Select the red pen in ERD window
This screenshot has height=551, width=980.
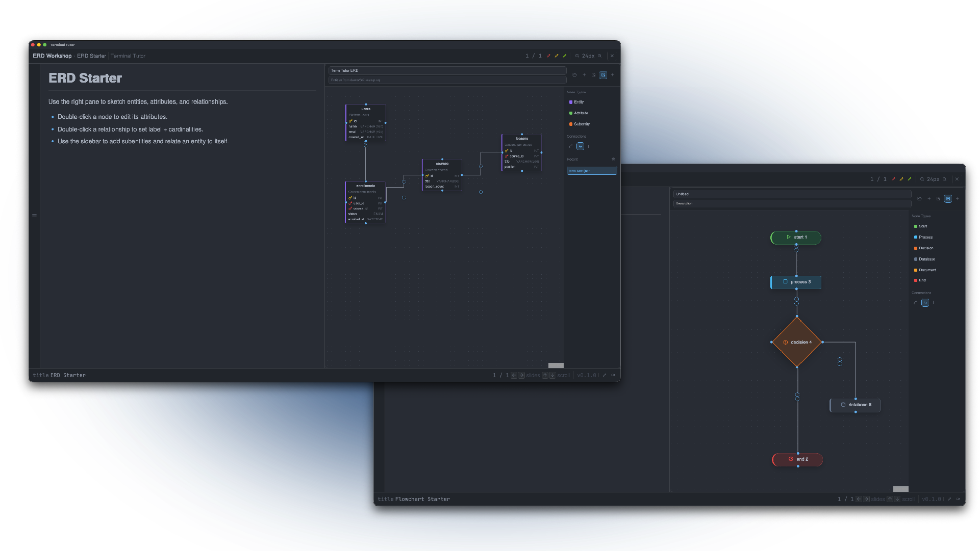pyautogui.click(x=548, y=56)
